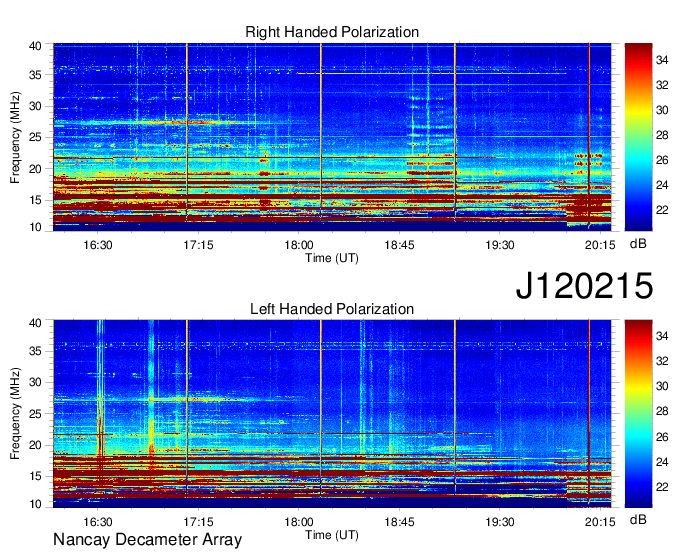The image size is (680, 552).
Task: Click the Left Handed Polarization title
Action: pos(332,309)
